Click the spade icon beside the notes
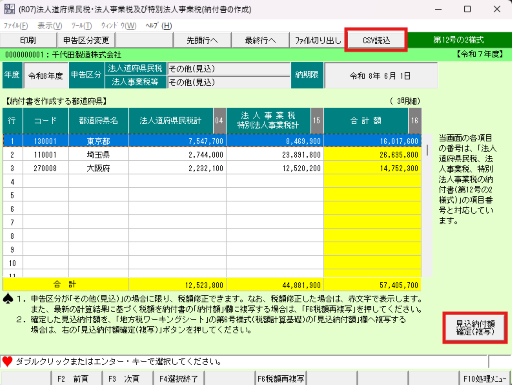 click(8, 298)
